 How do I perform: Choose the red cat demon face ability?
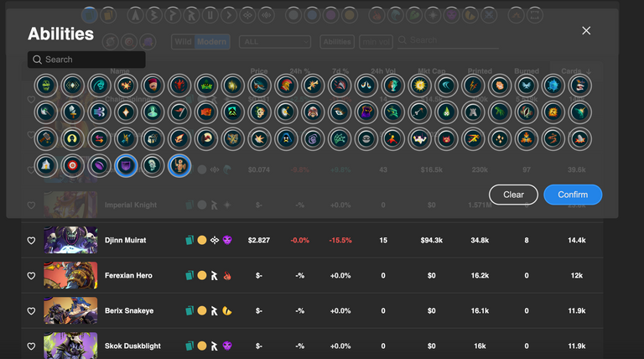click(446, 139)
